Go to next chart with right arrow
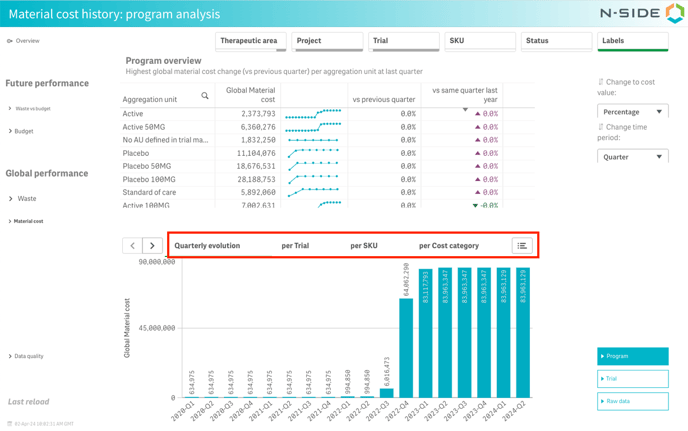The image size is (688, 431). tap(152, 245)
